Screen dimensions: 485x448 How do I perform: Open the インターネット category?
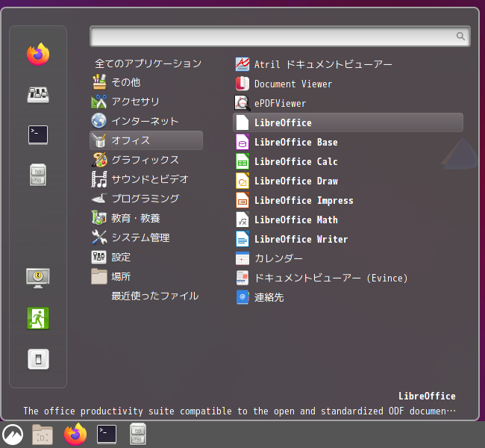(146, 121)
